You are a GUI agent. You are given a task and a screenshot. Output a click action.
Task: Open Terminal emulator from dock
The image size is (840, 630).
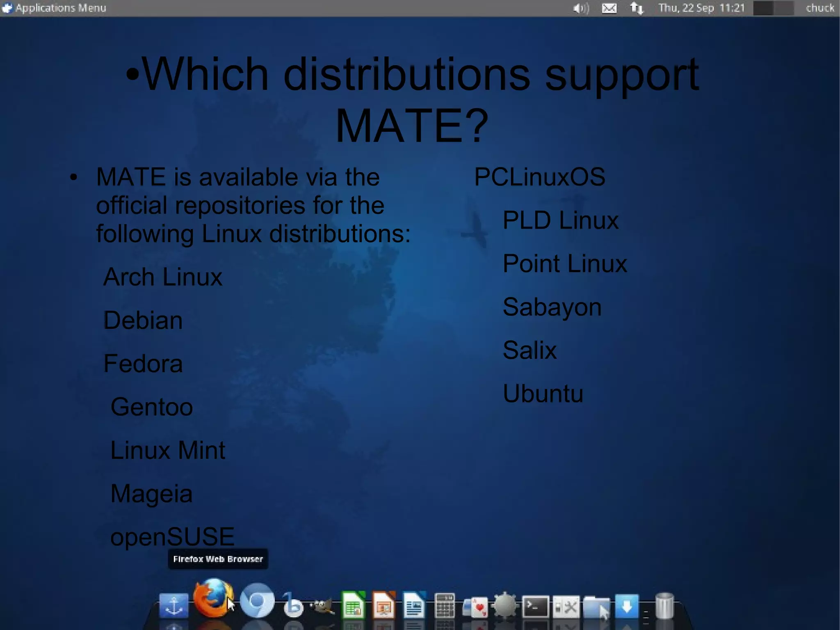point(535,606)
